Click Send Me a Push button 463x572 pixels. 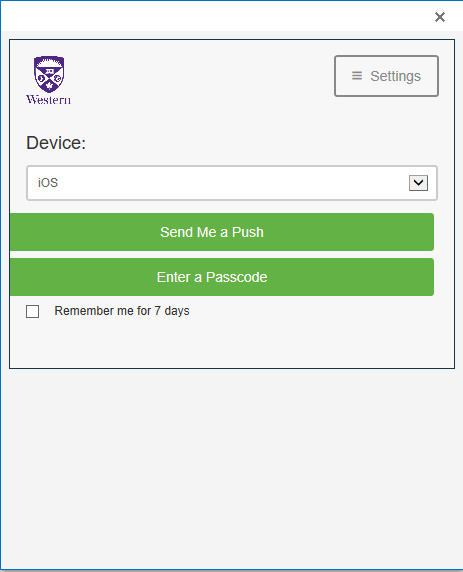coord(222,232)
